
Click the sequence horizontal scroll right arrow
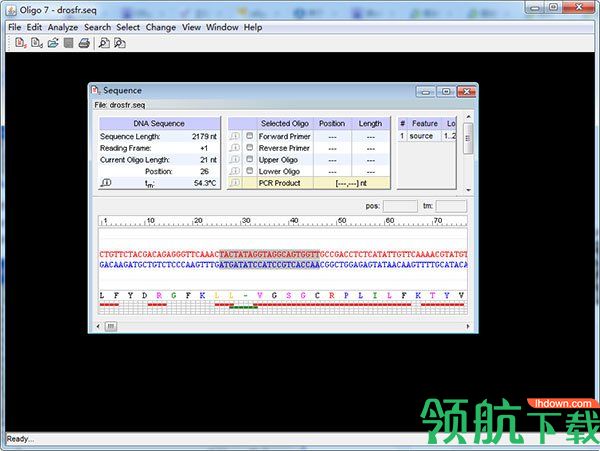click(468, 326)
